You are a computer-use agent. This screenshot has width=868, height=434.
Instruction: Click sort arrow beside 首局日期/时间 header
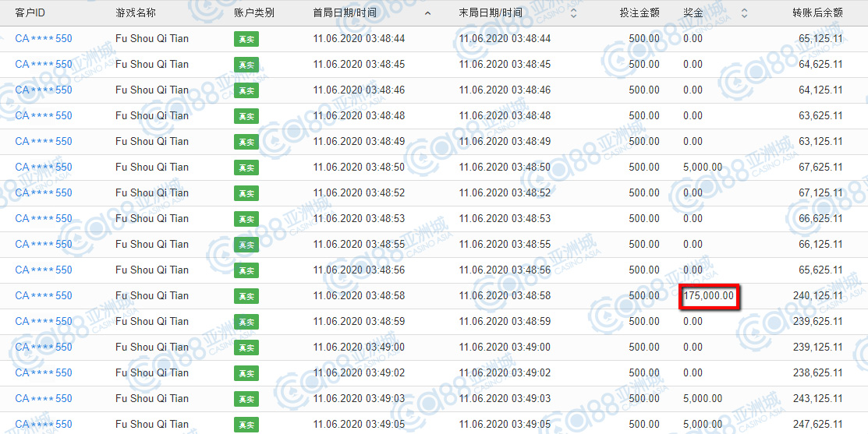click(x=427, y=13)
